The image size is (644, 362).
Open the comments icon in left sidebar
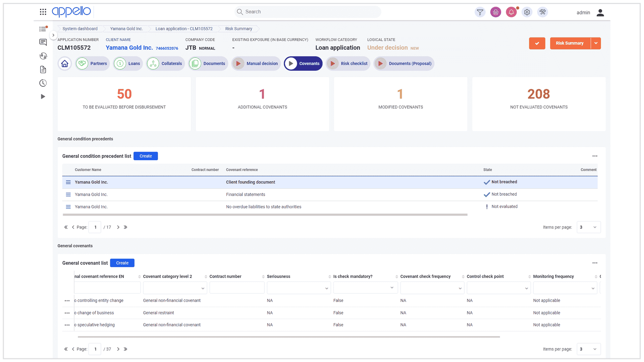click(43, 42)
